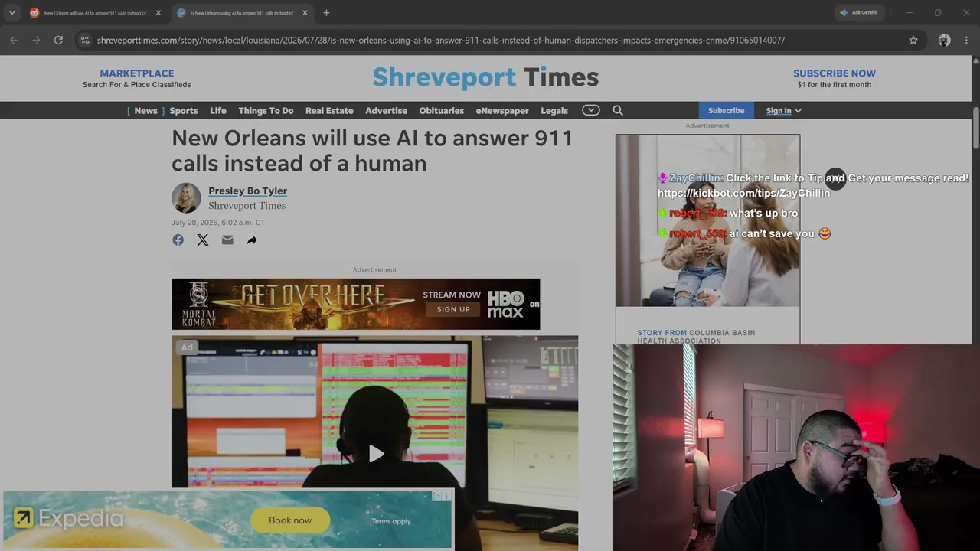This screenshot has width=980, height=551.
Task: Open author Presley Bo Tyler's profile
Action: (x=247, y=191)
